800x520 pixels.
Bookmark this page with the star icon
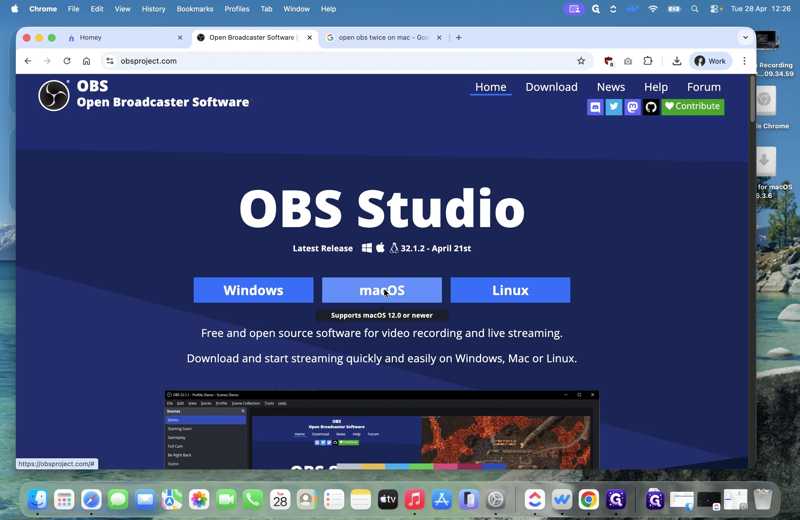[581, 61]
